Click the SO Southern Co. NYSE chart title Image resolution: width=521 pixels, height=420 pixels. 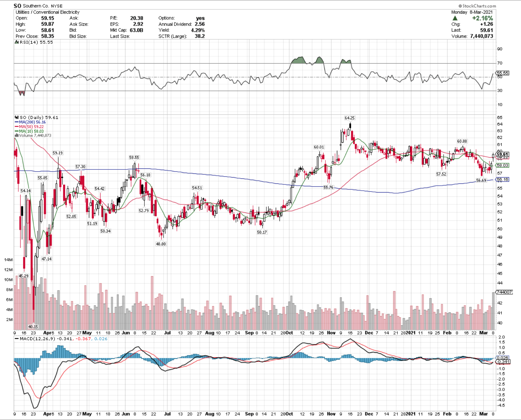click(x=38, y=6)
